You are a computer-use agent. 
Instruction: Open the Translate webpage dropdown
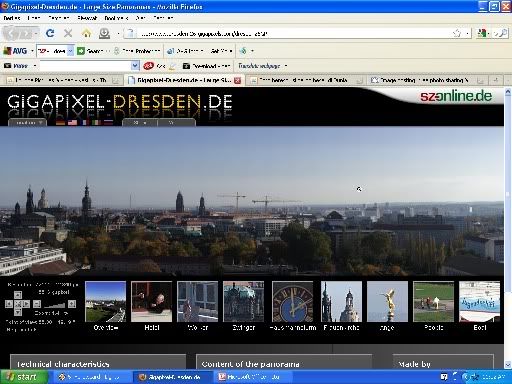286,66
